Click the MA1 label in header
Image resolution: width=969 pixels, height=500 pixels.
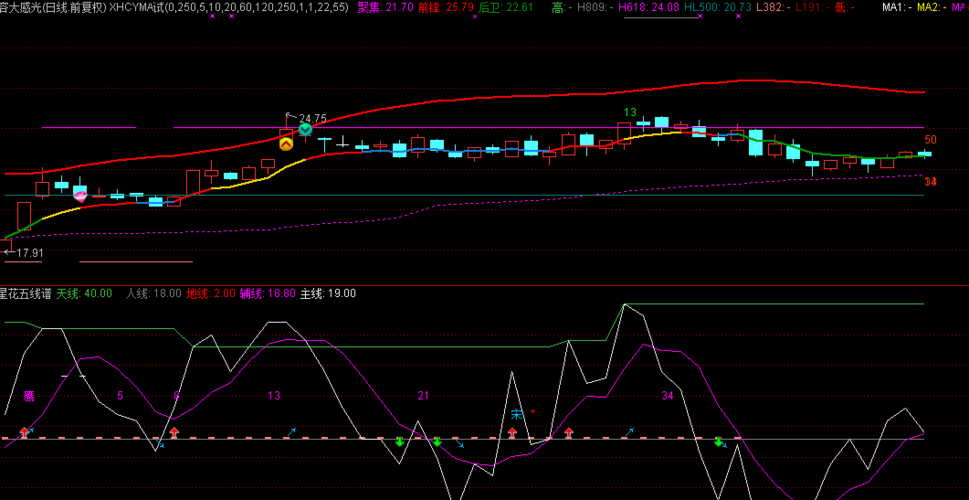[897, 7]
